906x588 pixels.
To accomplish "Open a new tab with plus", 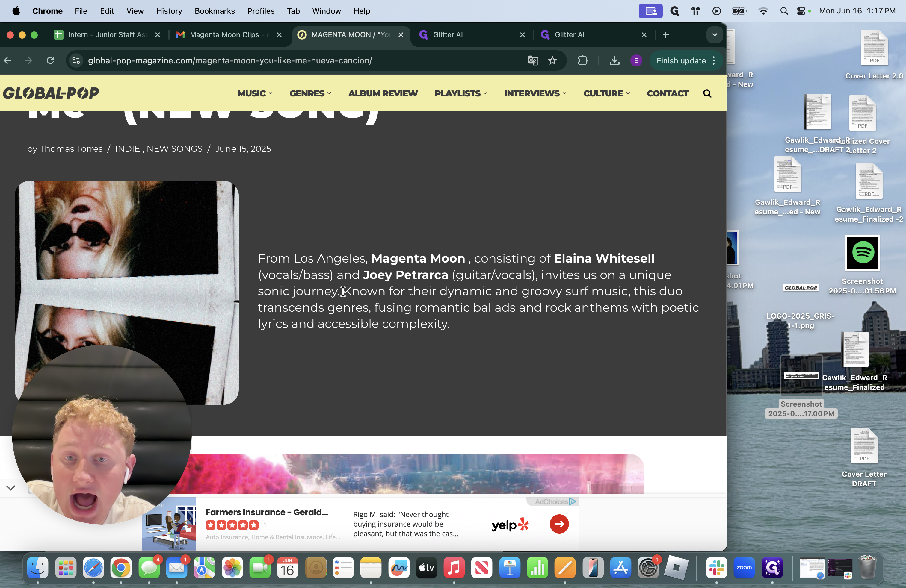I will click(x=665, y=35).
